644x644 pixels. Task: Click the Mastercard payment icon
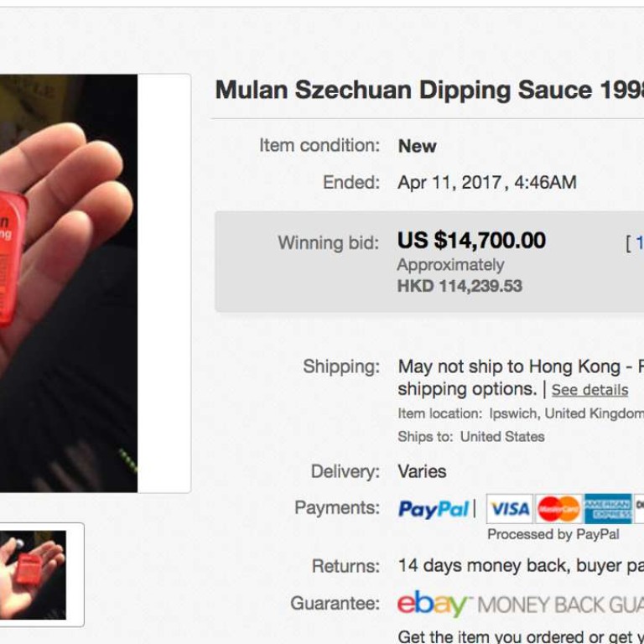558,509
